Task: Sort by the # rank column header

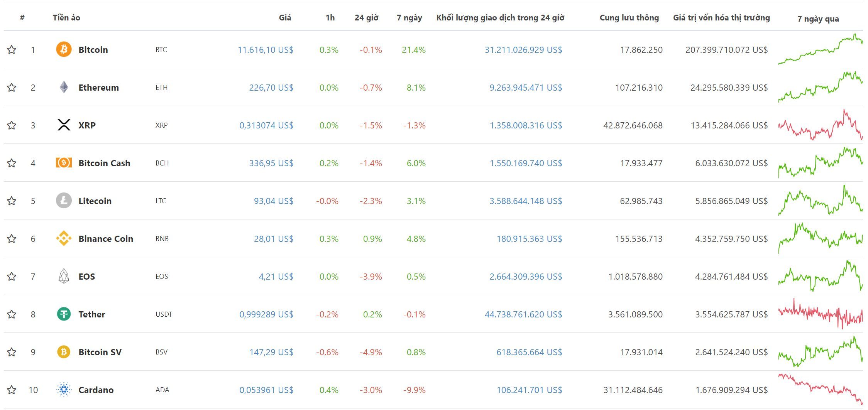Action: click(x=22, y=17)
